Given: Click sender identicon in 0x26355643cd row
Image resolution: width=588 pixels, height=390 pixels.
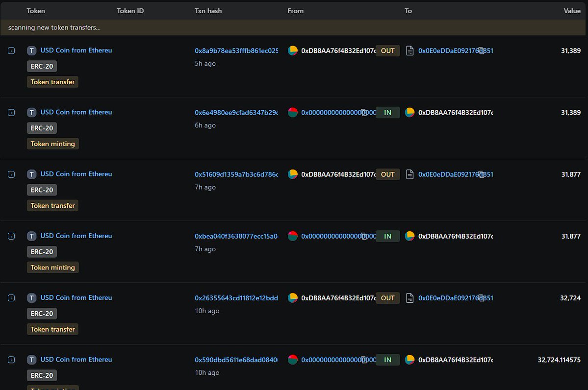Looking at the screenshot, I should 293,298.
